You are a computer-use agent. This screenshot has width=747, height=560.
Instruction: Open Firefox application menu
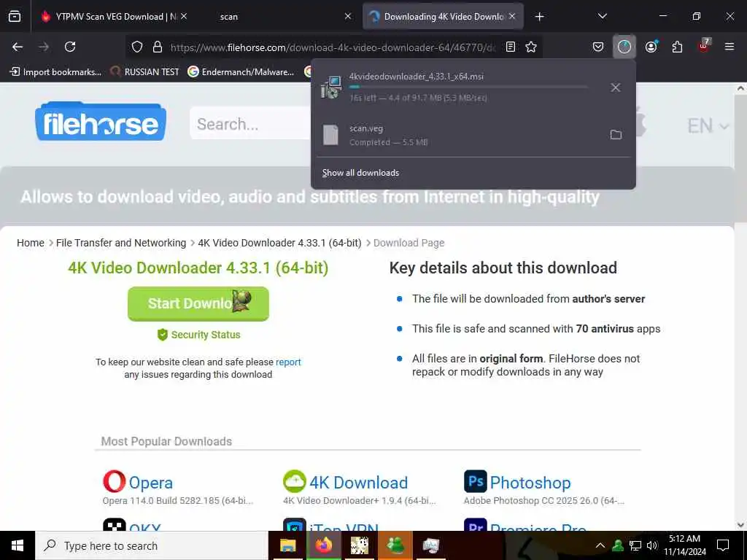[729, 47]
